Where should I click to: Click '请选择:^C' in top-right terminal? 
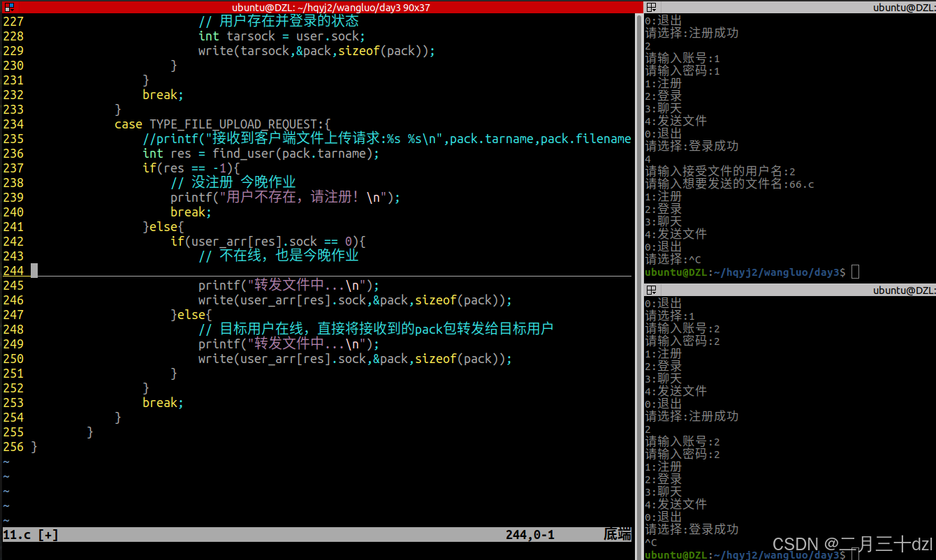point(673,260)
